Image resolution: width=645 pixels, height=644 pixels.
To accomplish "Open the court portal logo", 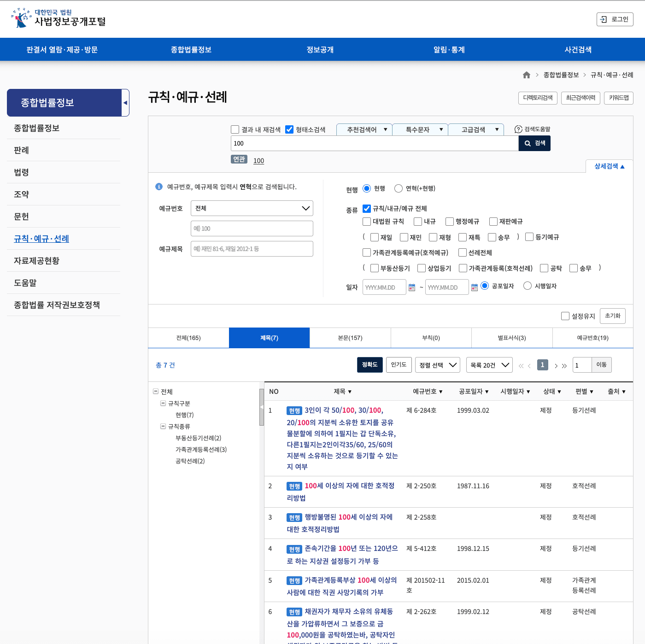I will click(59, 18).
